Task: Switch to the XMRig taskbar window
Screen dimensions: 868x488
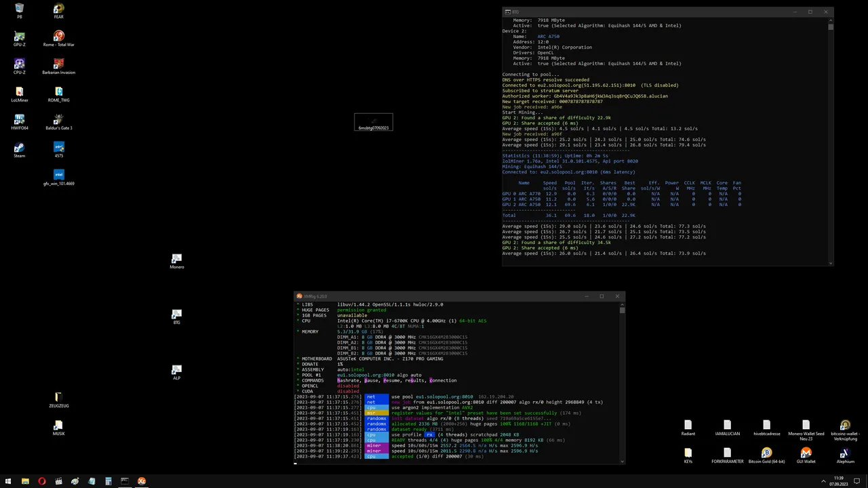Action: coord(141,481)
